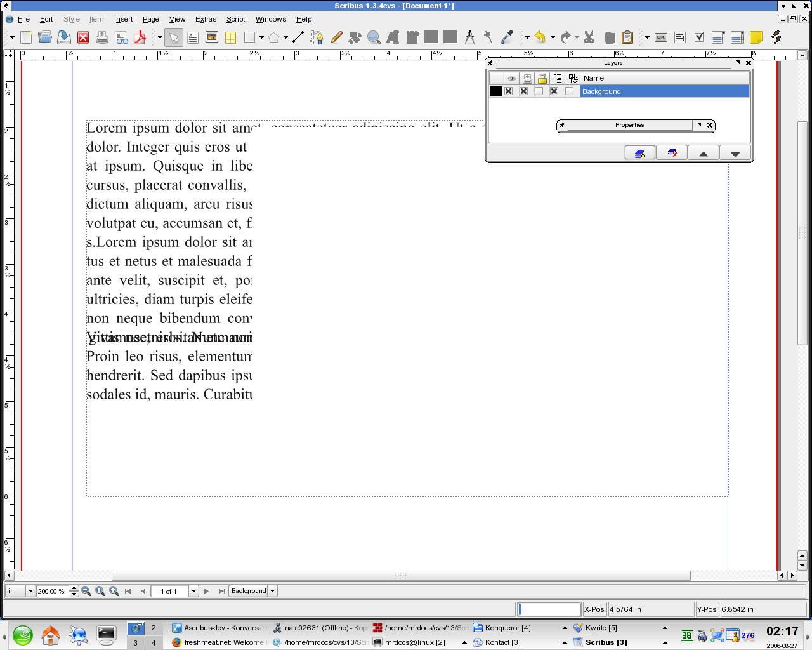
Task: Click the Delete Layer icon
Action: click(x=672, y=154)
